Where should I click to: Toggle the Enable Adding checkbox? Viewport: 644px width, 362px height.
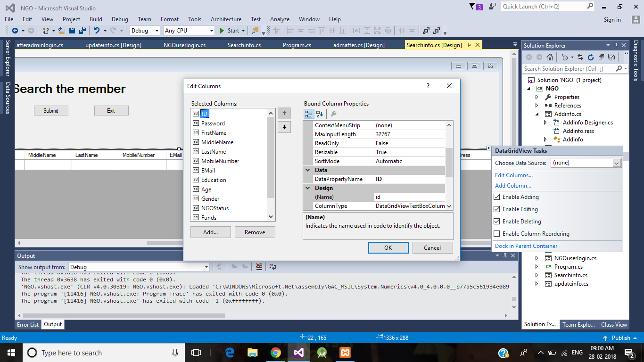(496, 197)
